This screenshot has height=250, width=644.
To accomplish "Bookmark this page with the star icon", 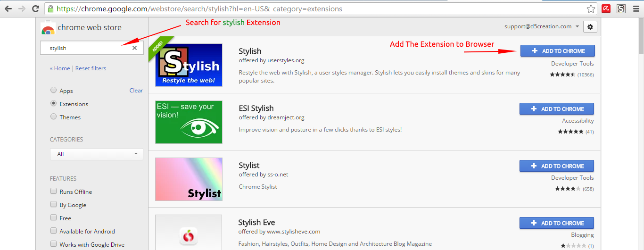I will [x=591, y=8].
